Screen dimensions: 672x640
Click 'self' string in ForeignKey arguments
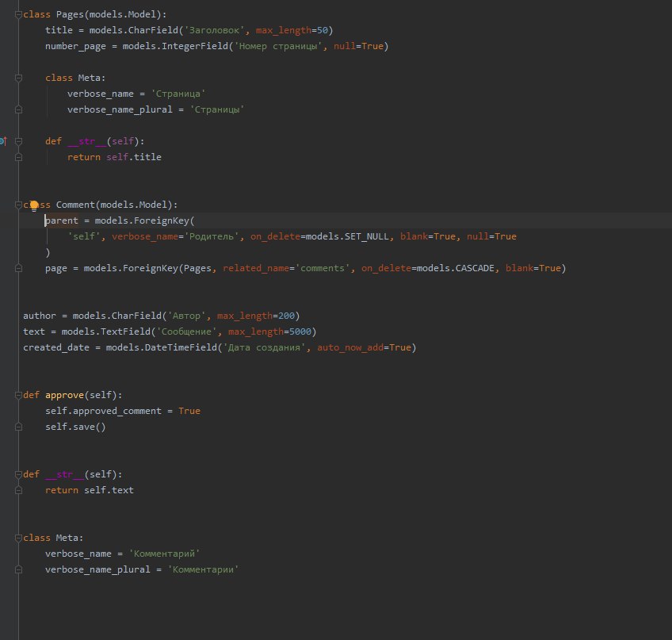84,237
